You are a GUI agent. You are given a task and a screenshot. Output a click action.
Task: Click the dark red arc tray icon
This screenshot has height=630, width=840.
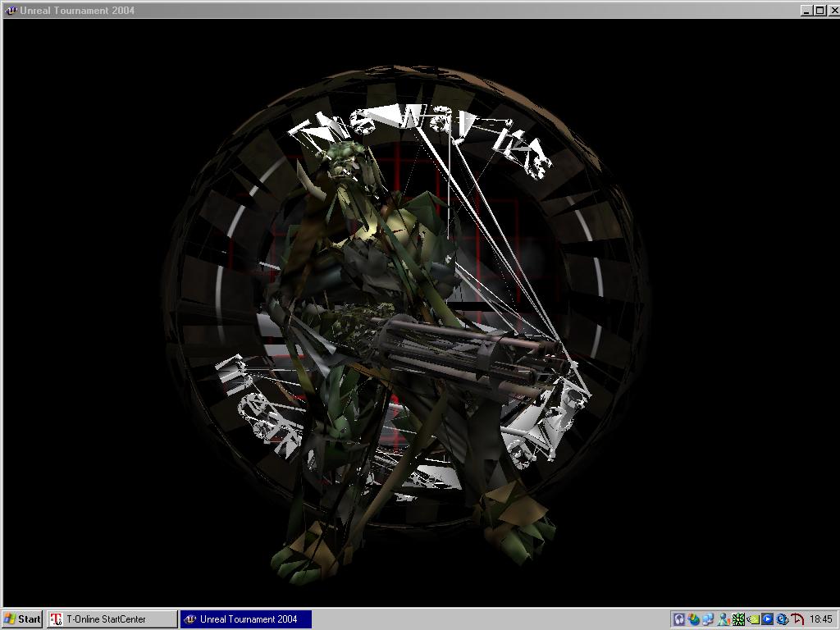point(797,619)
